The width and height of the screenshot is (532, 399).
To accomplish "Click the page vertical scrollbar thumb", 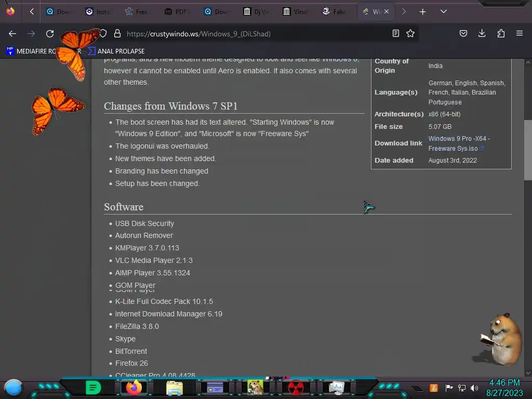I will tap(528, 150).
